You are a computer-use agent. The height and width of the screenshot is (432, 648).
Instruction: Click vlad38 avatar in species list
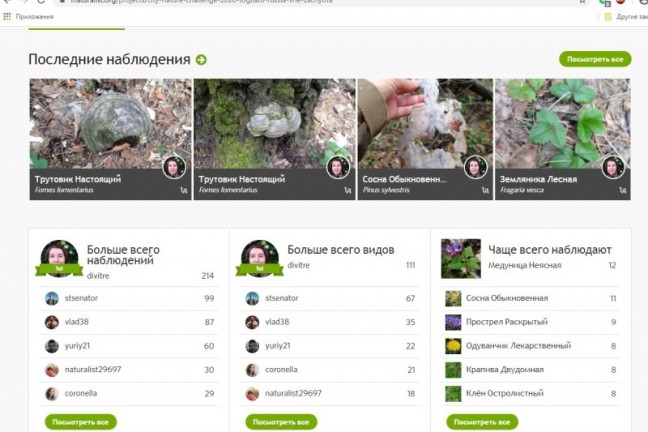click(252, 322)
